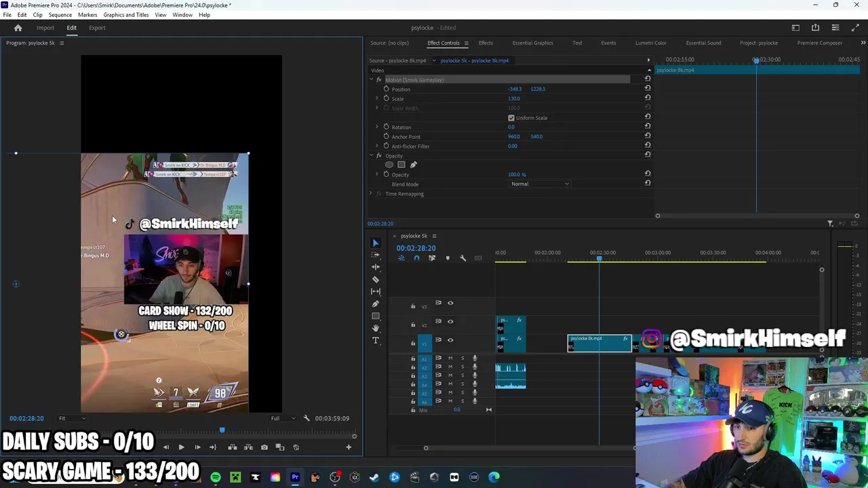The width and height of the screenshot is (868, 488).
Task: Open the Full playback resolution dropdown
Action: pyautogui.click(x=283, y=418)
